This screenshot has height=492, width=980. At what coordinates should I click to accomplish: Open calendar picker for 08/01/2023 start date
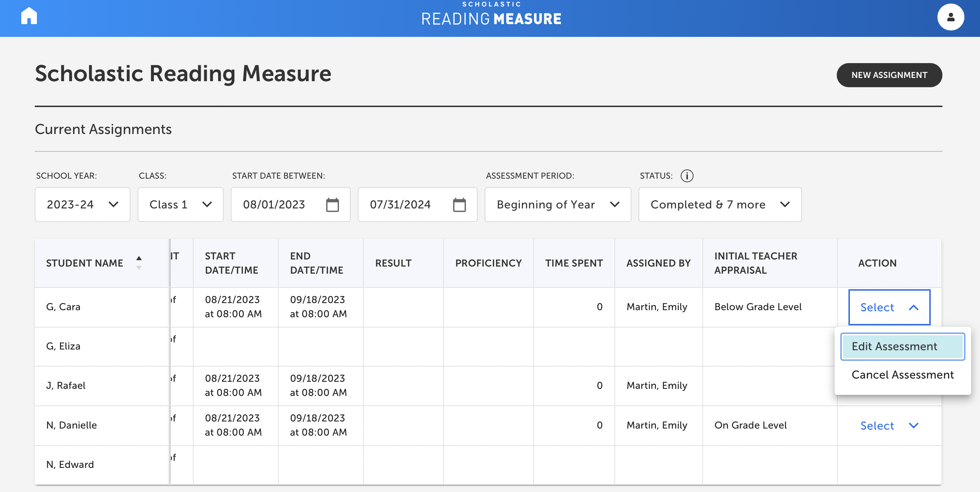pyautogui.click(x=332, y=205)
